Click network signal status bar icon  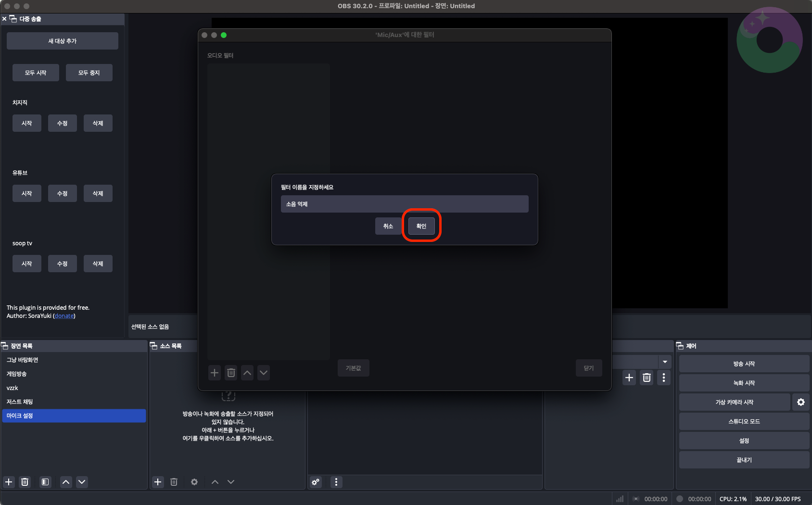(620, 499)
